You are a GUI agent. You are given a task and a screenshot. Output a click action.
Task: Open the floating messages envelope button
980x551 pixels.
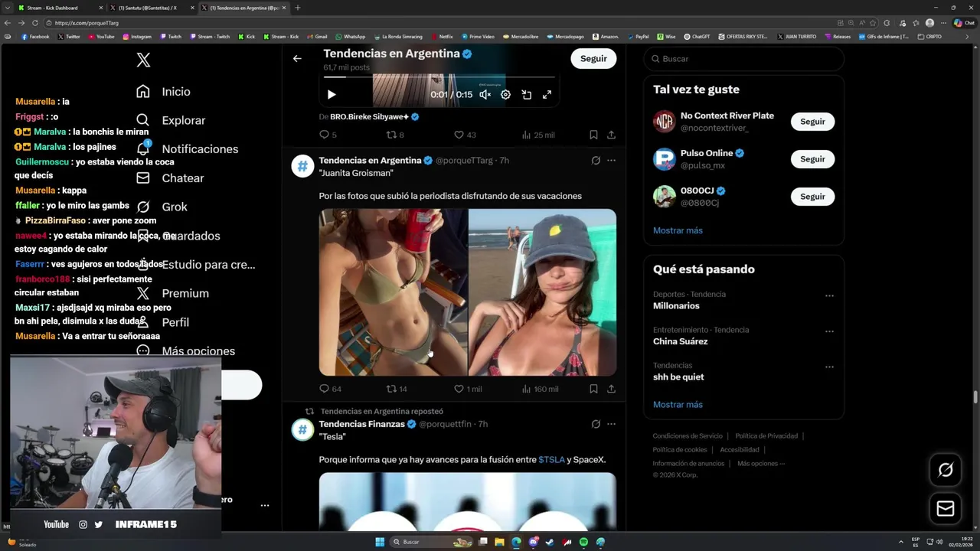point(946,509)
